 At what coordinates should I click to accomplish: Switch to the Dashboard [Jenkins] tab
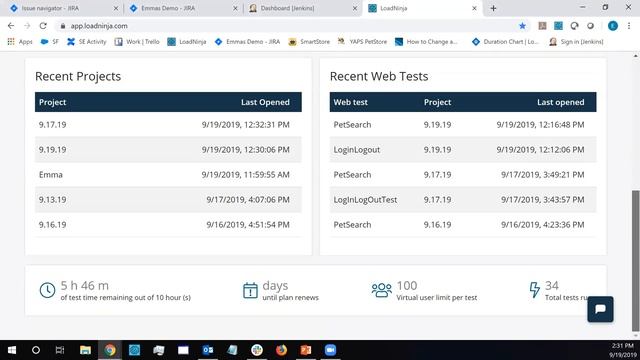(x=302, y=8)
